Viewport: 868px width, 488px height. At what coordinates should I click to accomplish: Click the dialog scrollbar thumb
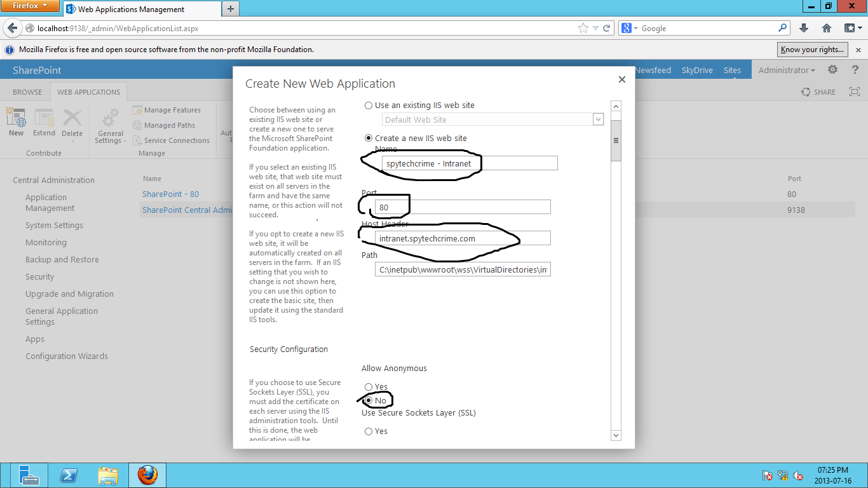(616, 140)
